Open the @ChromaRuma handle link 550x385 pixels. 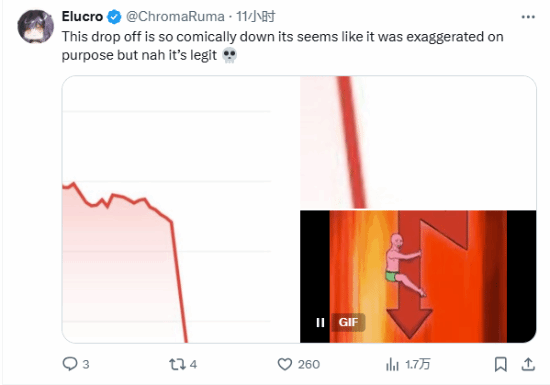tap(175, 16)
